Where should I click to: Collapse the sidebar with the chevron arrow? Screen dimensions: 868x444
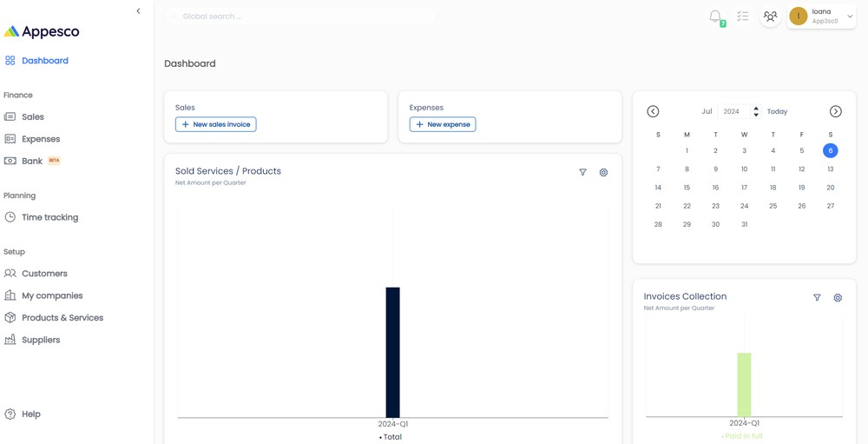click(138, 11)
